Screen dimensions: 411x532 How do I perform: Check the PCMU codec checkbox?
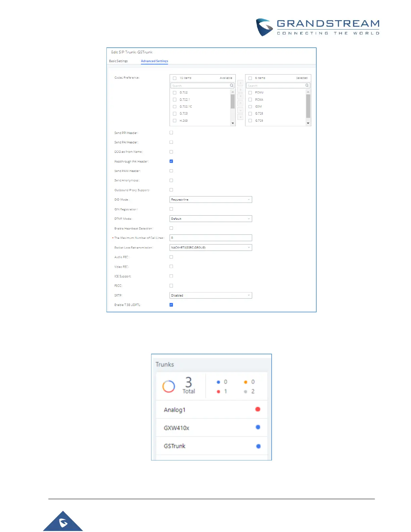250,93
